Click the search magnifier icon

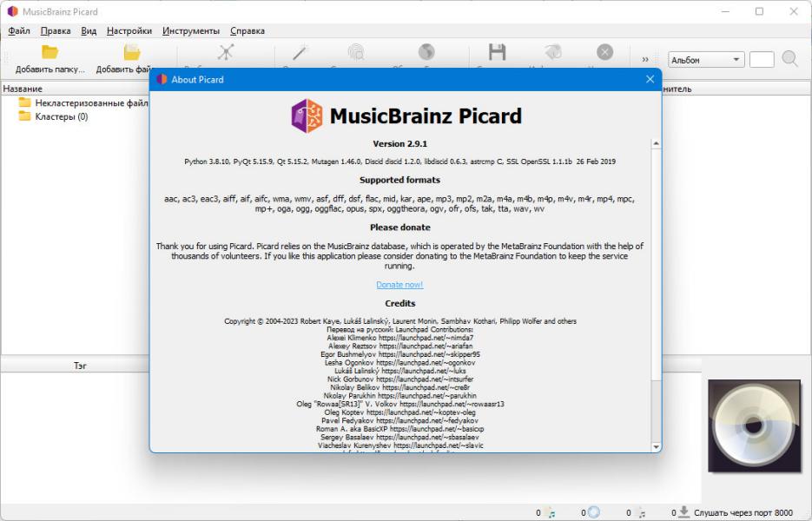tap(789, 59)
